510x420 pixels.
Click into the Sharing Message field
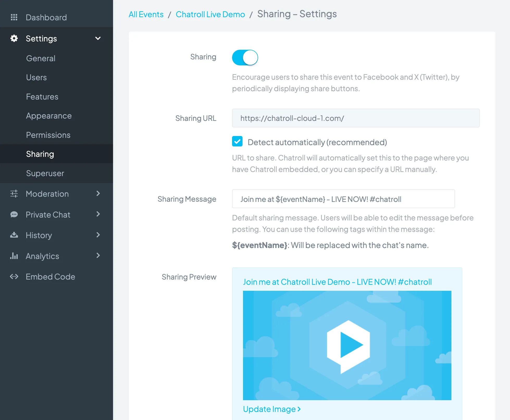(343, 199)
